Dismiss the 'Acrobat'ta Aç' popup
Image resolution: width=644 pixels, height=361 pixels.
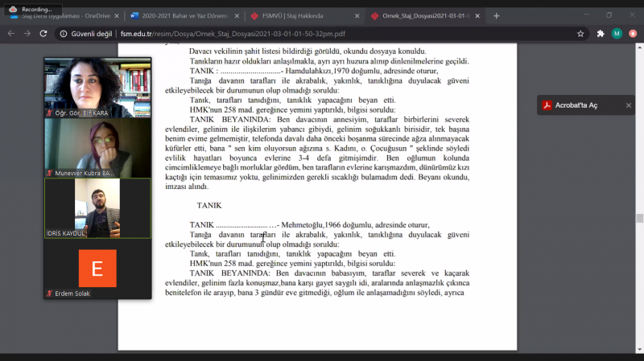pyautogui.click(x=629, y=105)
